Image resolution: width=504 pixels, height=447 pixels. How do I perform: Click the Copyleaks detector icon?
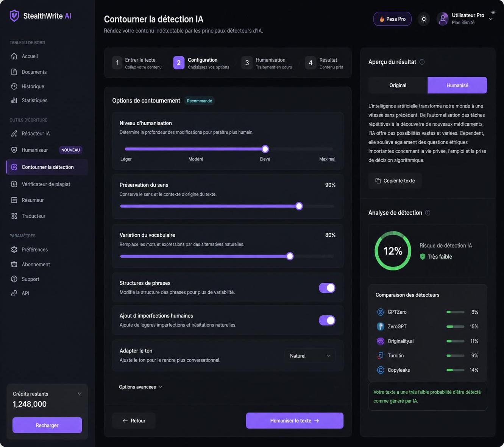click(x=381, y=370)
